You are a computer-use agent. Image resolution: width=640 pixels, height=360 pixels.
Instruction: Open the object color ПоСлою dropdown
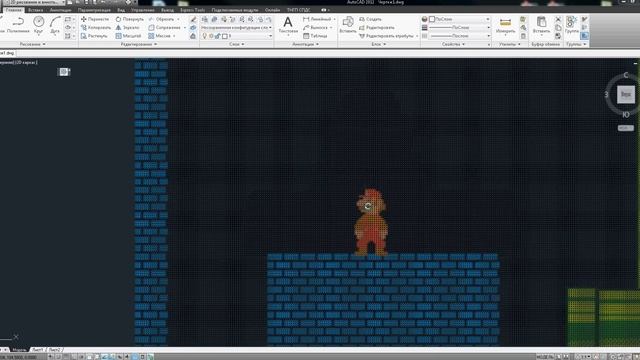point(459,19)
